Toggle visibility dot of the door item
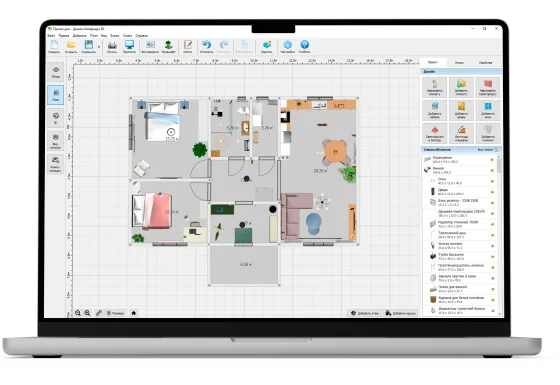Image resolution: width=560 pixels, height=385 pixels. tap(492, 192)
